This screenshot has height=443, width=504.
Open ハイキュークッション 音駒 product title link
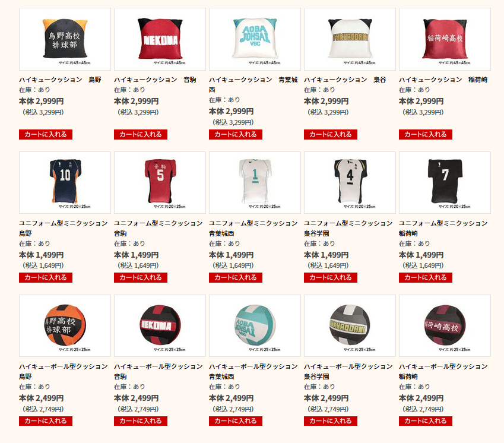tap(155, 80)
